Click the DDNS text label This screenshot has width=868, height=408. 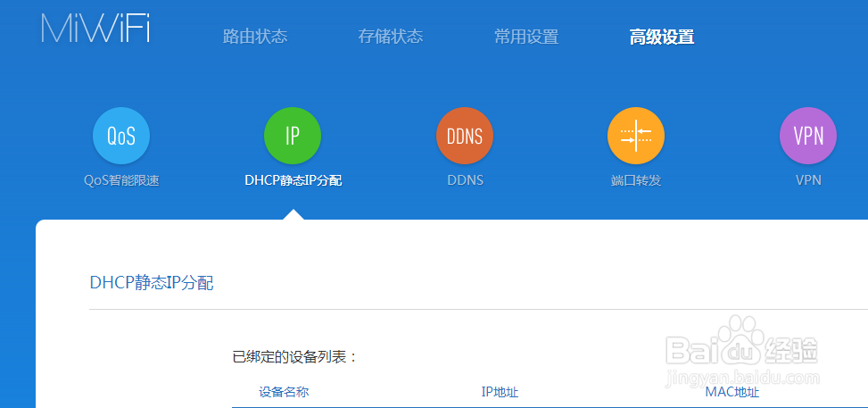coord(465,180)
